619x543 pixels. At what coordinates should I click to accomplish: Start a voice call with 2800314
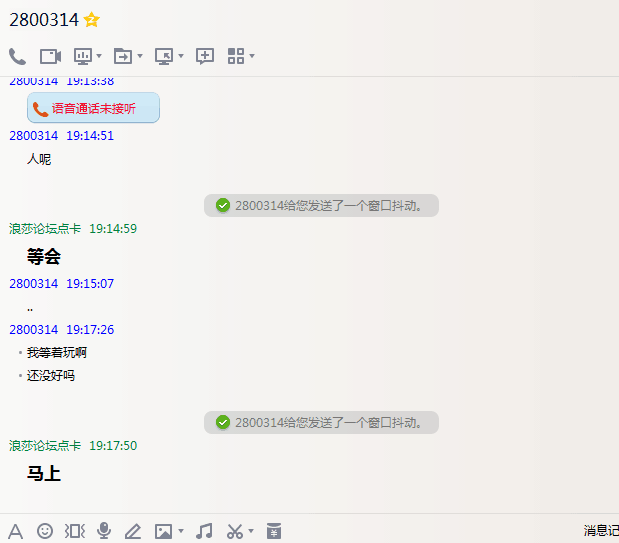17,56
